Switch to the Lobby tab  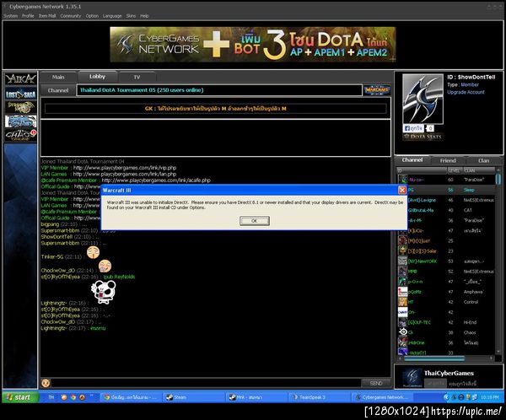pos(97,77)
